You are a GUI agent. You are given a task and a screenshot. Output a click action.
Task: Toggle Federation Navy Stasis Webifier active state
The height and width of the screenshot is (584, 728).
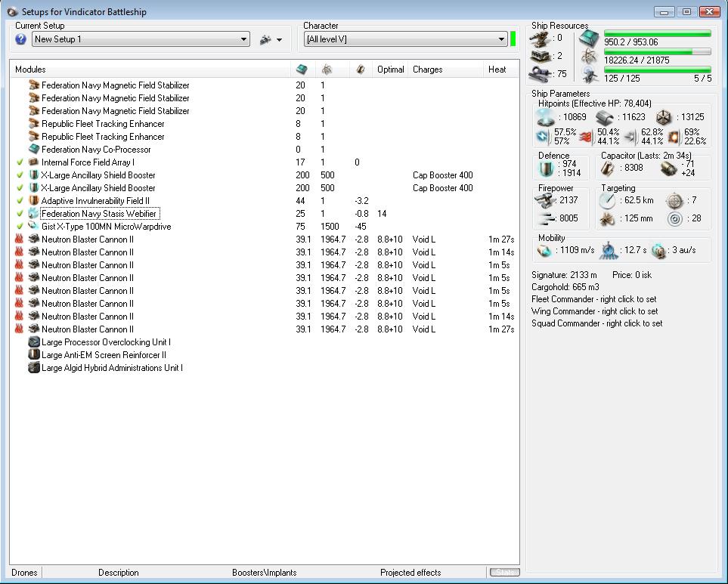20,214
